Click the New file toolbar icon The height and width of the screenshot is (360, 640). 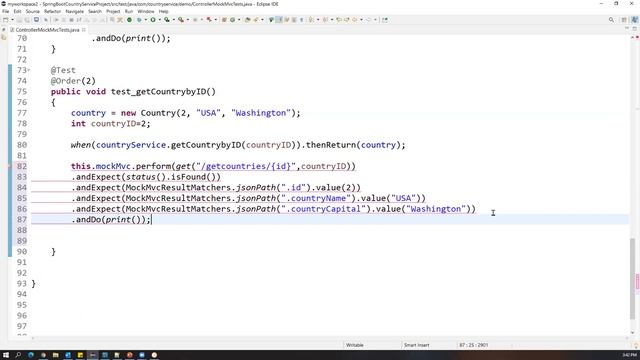click(6, 20)
